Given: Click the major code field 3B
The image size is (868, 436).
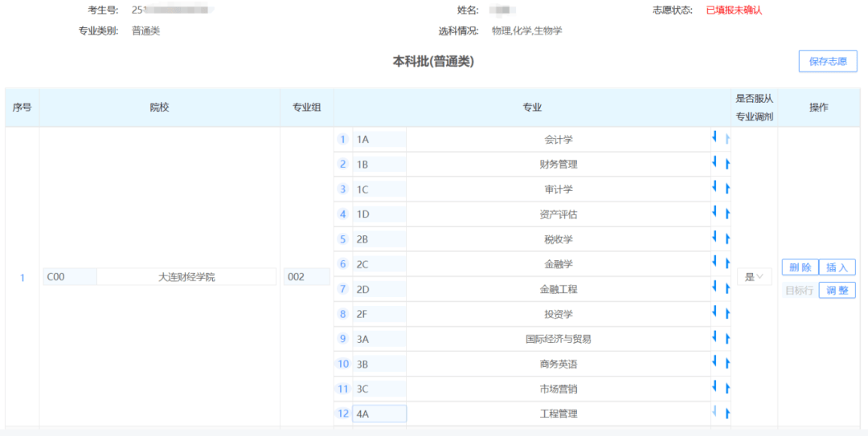Looking at the screenshot, I should (379, 364).
